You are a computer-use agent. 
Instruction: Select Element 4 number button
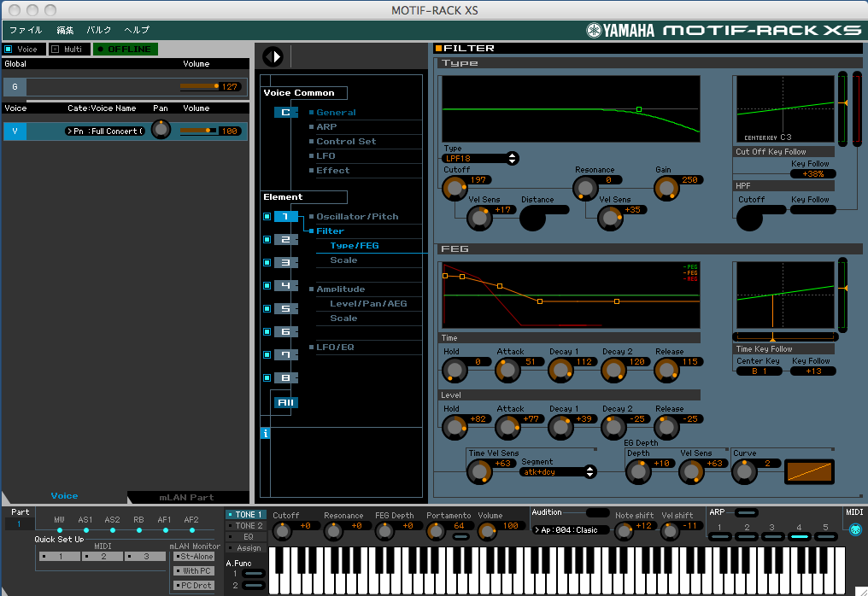click(285, 285)
